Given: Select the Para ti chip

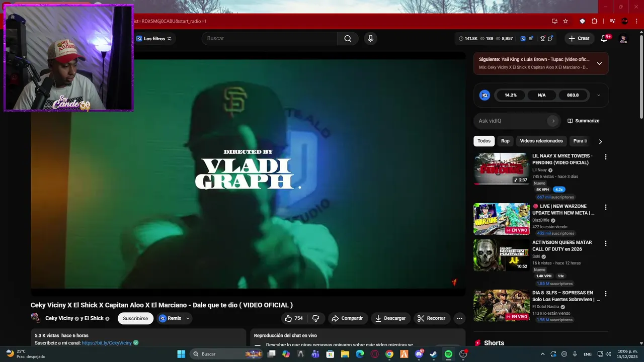Looking at the screenshot, I should click(x=580, y=141).
